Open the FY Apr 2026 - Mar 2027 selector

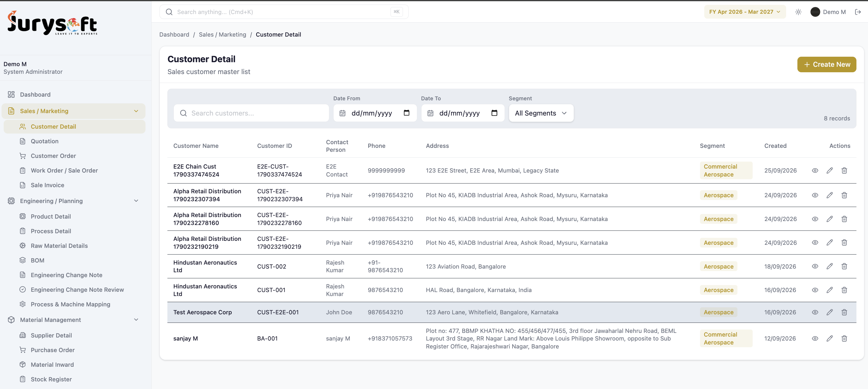pos(745,12)
